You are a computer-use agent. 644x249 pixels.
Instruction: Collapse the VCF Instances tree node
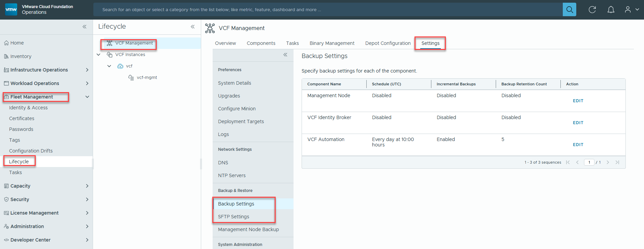[98, 55]
